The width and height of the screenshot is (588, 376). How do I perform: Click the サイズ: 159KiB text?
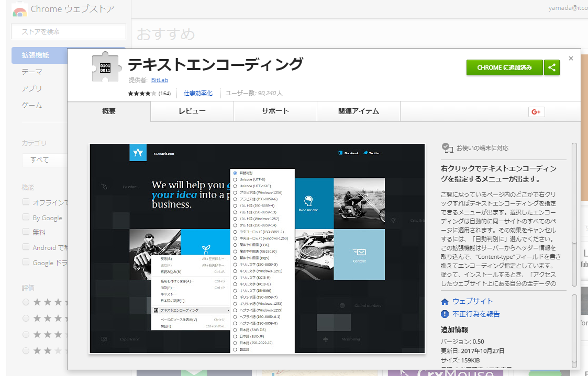click(460, 360)
